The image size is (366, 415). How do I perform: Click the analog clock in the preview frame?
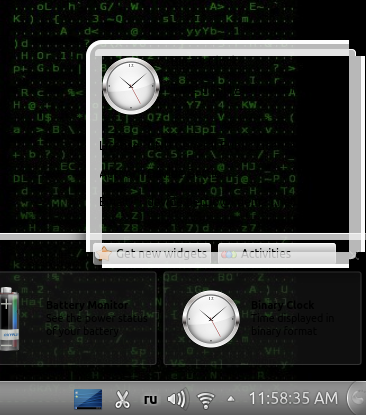tap(131, 86)
